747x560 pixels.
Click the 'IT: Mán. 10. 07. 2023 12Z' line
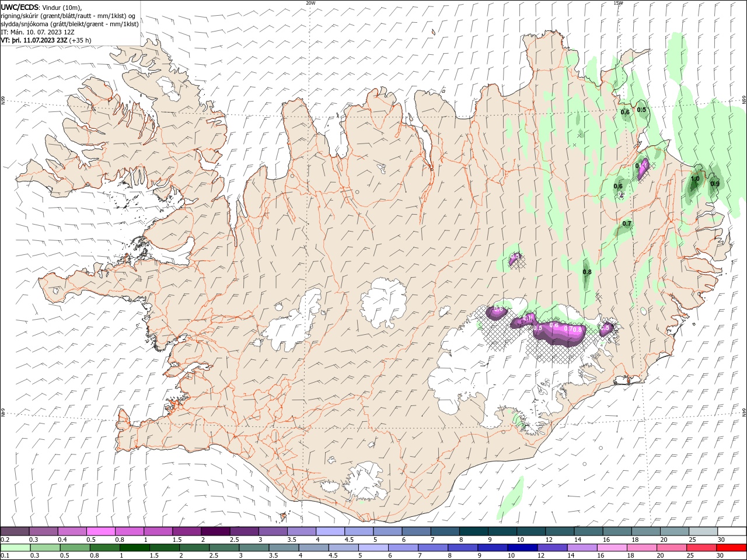click(x=36, y=32)
